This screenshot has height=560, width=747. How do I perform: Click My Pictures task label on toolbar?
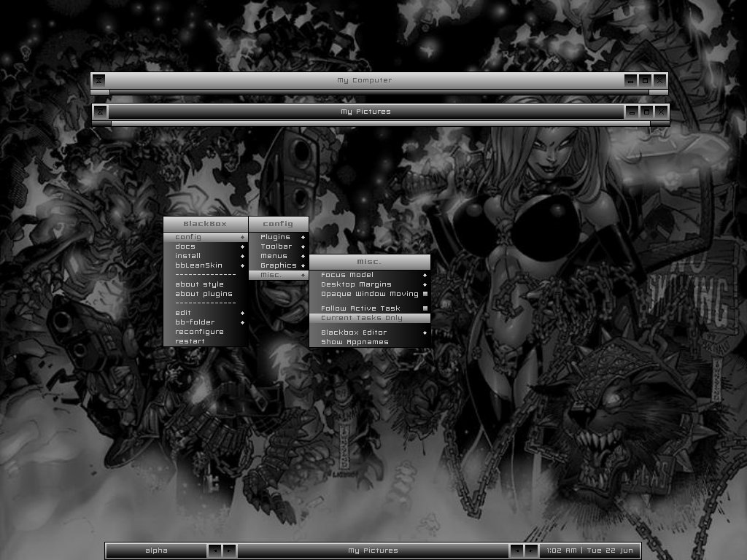pyautogui.click(x=373, y=551)
